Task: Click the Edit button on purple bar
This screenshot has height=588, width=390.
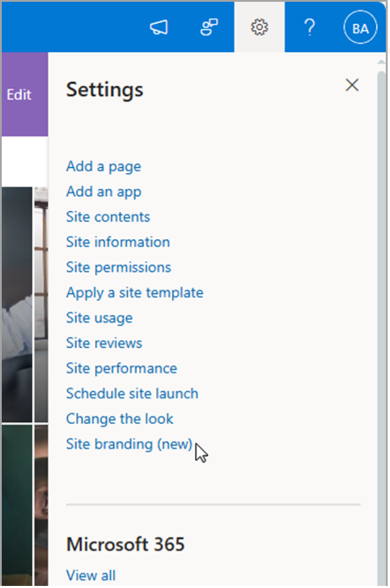Action: click(19, 95)
